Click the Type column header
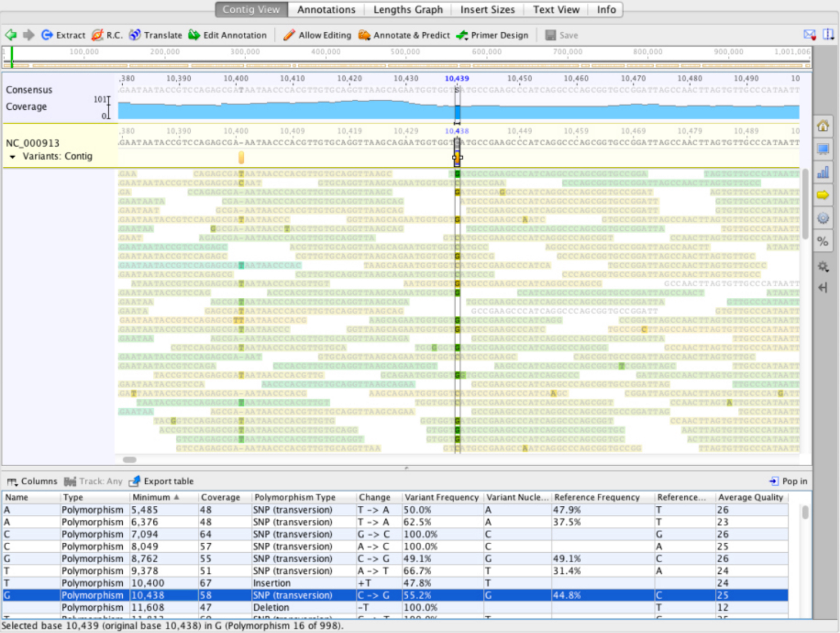The height and width of the screenshot is (633, 840). [94, 497]
